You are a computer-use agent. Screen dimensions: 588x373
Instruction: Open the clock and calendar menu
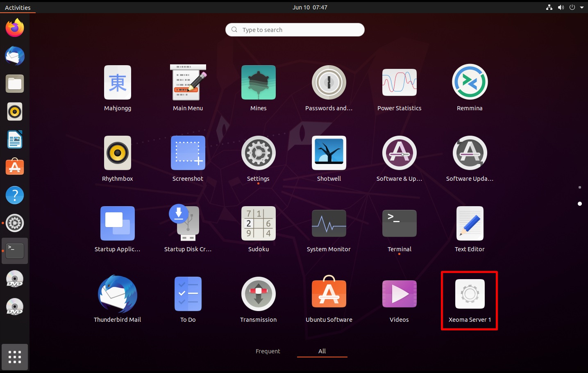click(310, 7)
